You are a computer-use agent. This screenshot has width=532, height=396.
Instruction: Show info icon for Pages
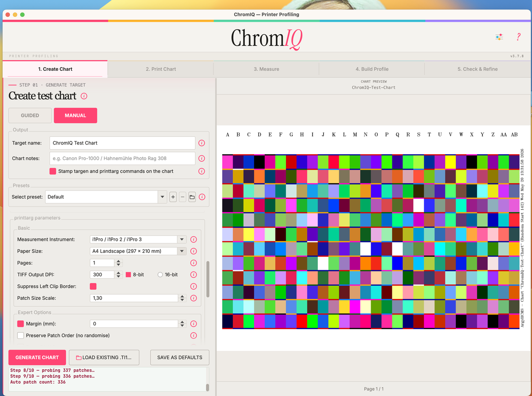coord(194,263)
